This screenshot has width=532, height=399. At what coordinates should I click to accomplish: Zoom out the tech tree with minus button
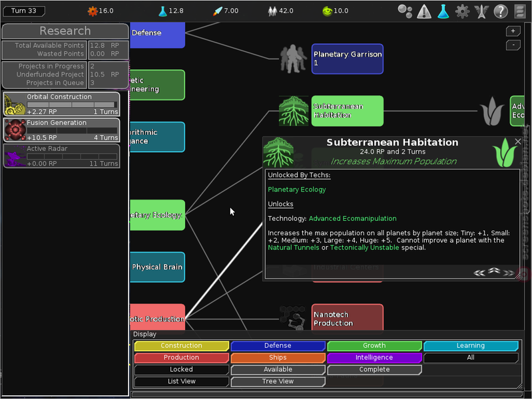coord(513,45)
